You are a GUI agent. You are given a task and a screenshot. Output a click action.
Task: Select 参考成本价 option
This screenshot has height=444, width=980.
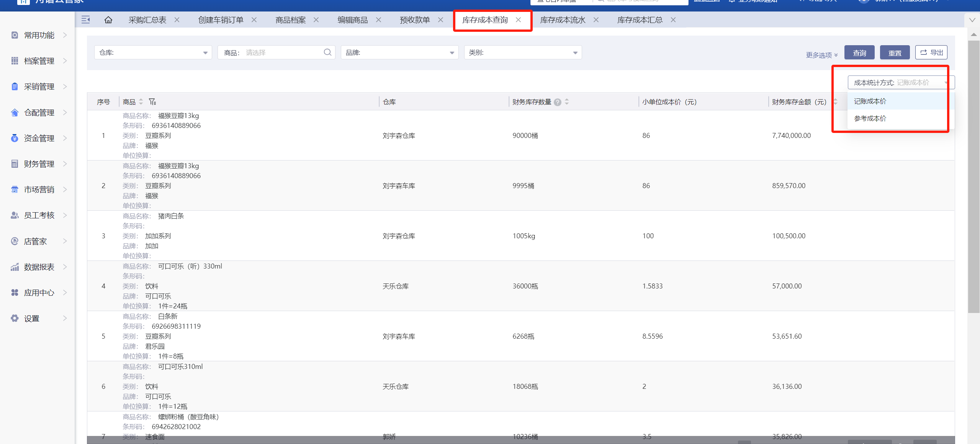click(870, 118)
